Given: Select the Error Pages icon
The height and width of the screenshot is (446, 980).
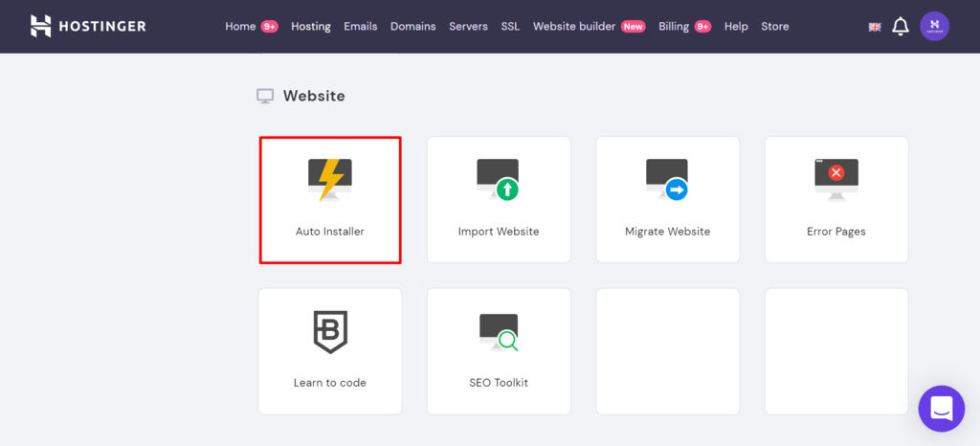Looking at the screenshot, I should pyautogui.click(x=835, y=179).
